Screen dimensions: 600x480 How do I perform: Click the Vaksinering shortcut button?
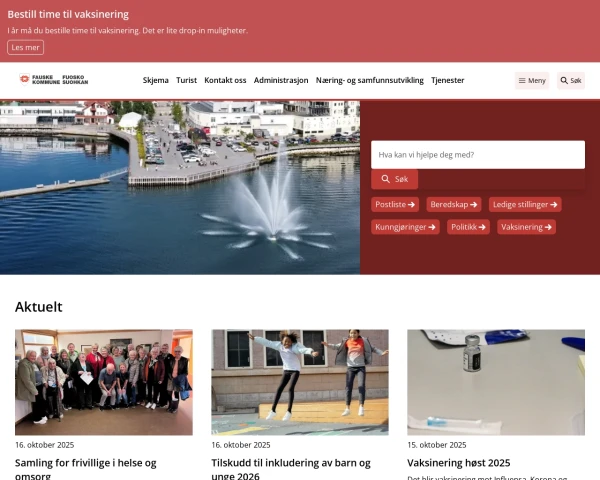pyautogui.click(x=526, y=227)
